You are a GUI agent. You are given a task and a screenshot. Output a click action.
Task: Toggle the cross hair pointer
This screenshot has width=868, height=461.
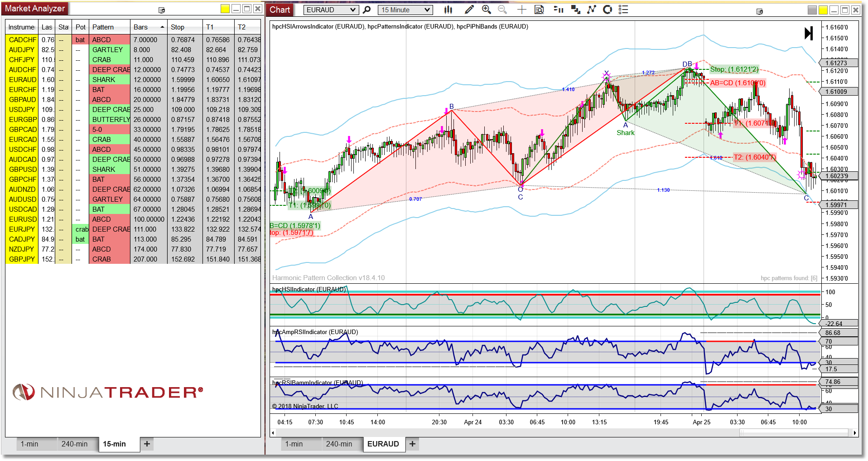(522, 10)
